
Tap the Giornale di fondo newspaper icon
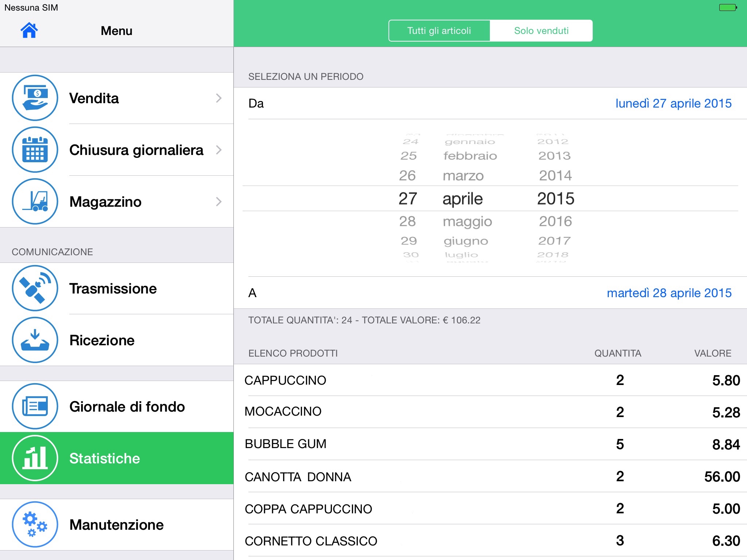click(x=35, y=406)
